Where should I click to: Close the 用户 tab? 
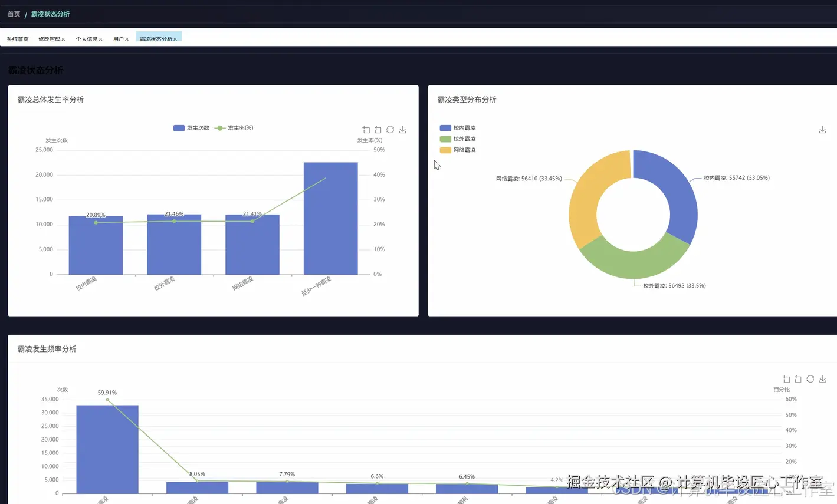click(x=127, y=39)
